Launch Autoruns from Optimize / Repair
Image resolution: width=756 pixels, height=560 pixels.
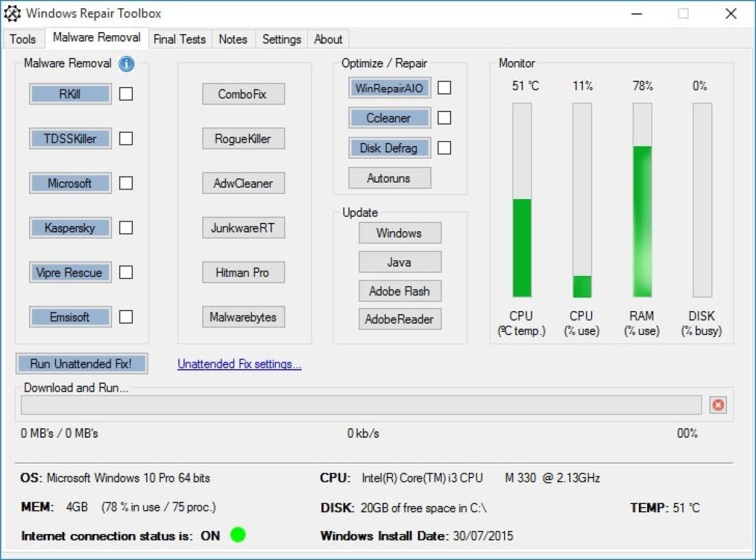pyautogui.click(x=389, y=178)
